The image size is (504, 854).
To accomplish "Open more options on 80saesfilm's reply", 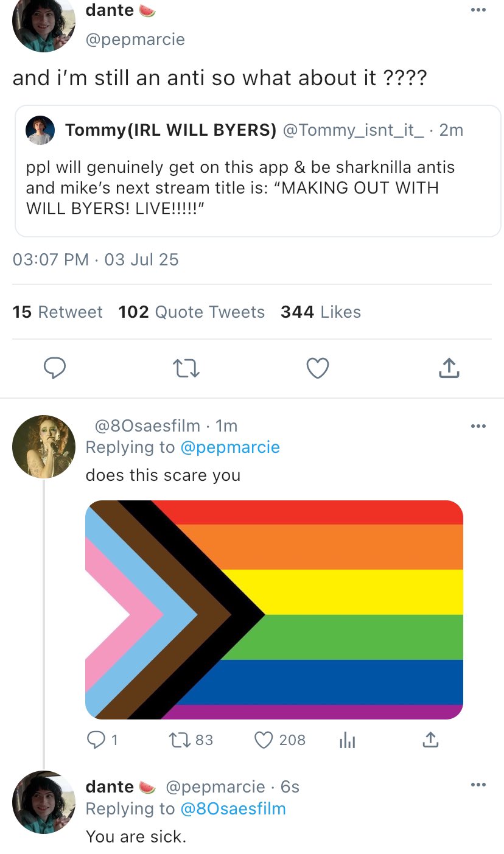I will click(478, 426).
